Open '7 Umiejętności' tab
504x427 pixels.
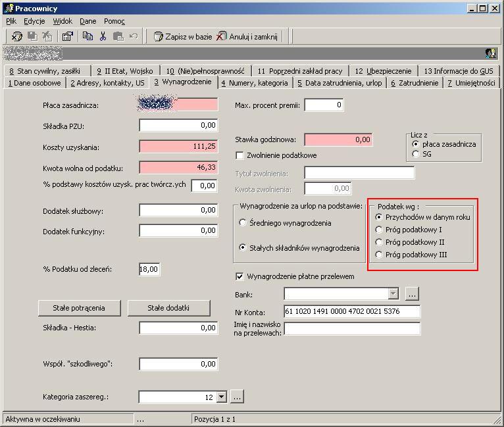tap(471, 83)
